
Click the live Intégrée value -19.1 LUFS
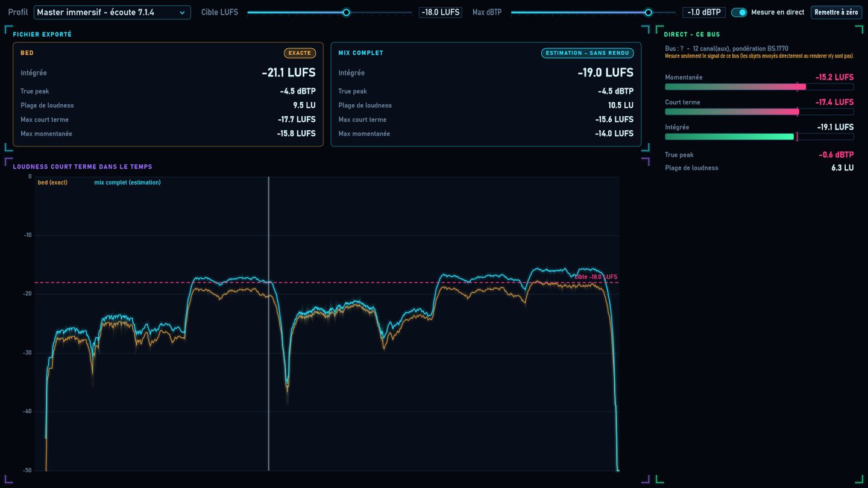pyautogui.click(x=835, y=127)
